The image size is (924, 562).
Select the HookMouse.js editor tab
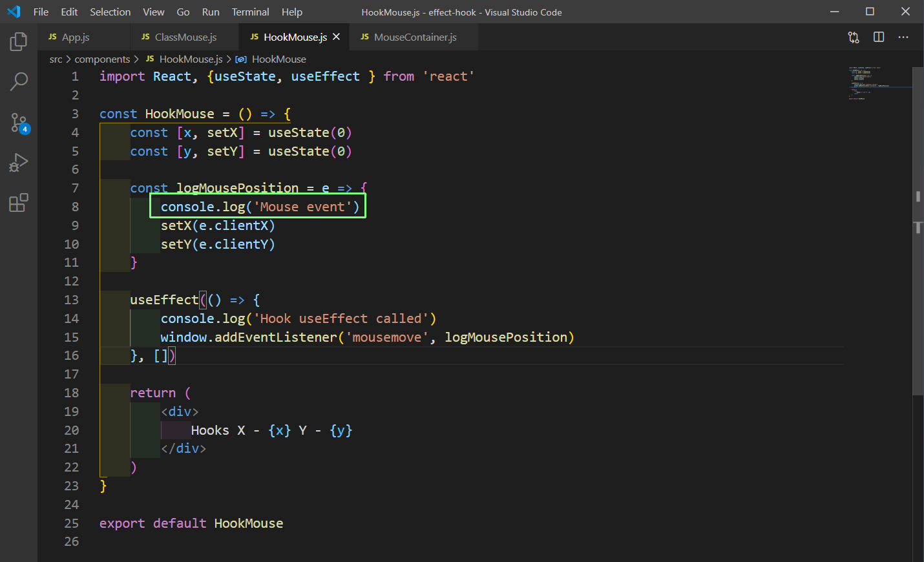pos(294,37)
